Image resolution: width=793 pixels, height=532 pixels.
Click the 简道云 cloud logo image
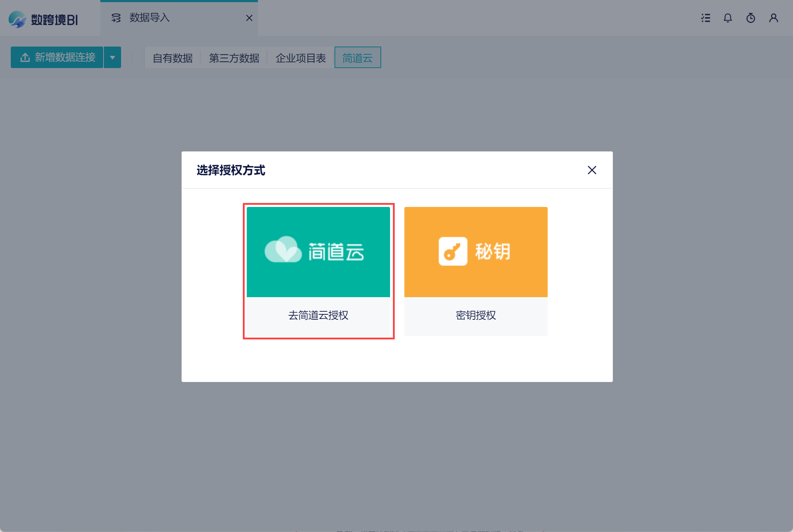coord(283,250)
